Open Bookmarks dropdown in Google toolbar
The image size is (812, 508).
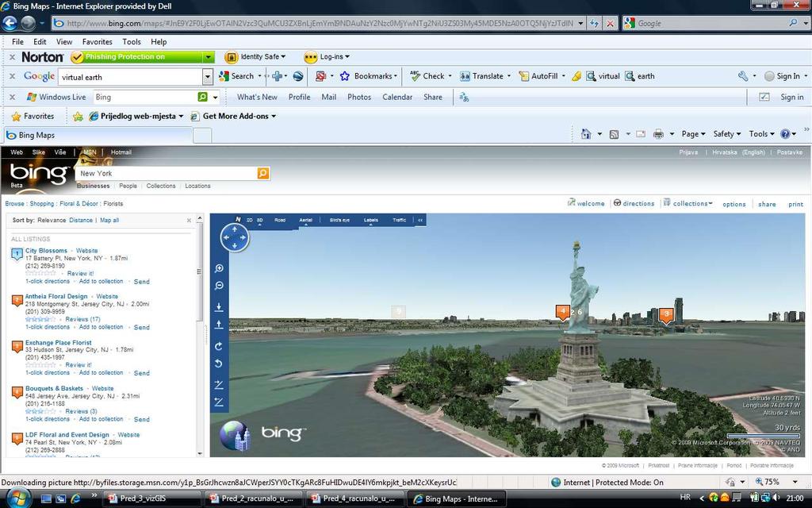tap(396, 76)
